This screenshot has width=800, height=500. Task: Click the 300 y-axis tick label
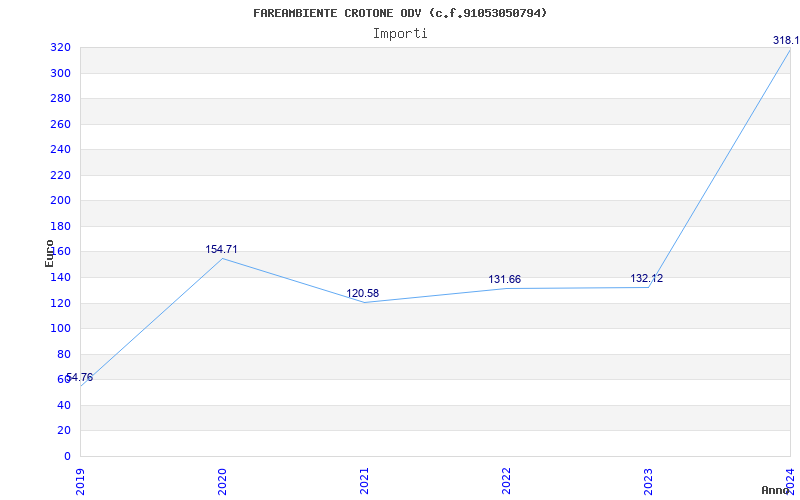(x=60, y=73)
